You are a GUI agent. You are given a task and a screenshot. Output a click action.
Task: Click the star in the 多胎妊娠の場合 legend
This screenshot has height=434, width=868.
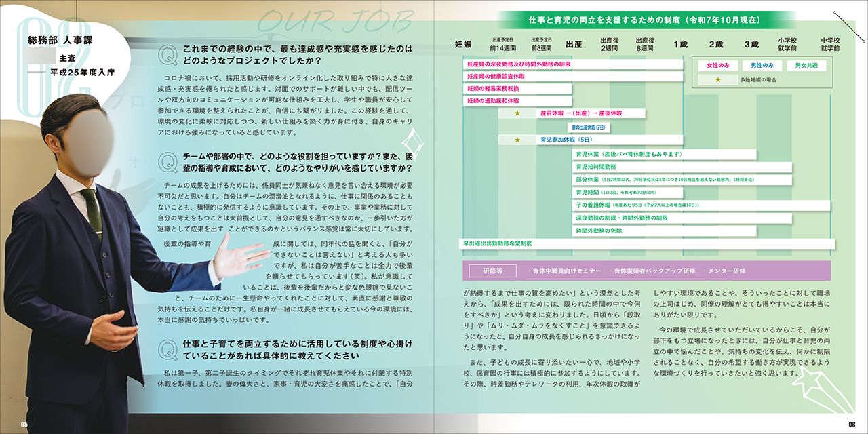717,80
